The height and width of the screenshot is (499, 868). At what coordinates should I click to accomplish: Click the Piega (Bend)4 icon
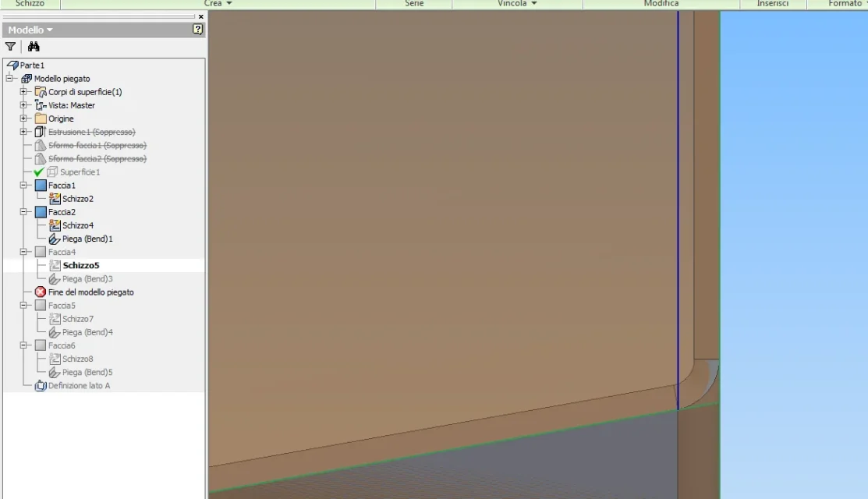[55, 332]
